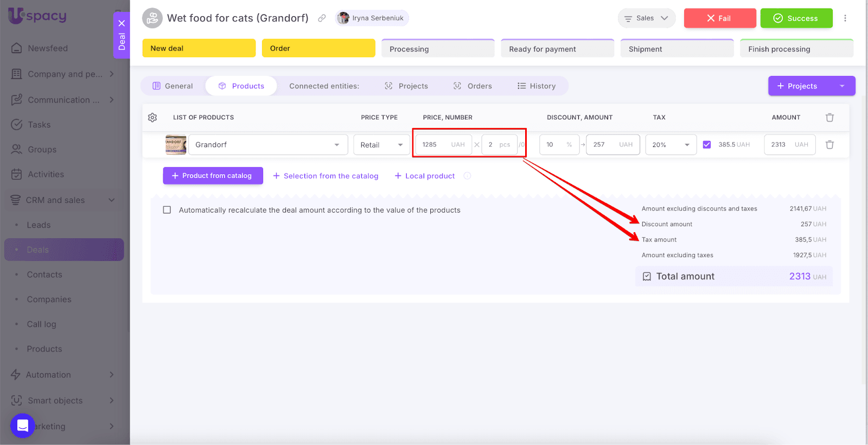This screenshot has width=868, height=445.
Task: Click the product table settings gear icon
Action: (152, 117)
